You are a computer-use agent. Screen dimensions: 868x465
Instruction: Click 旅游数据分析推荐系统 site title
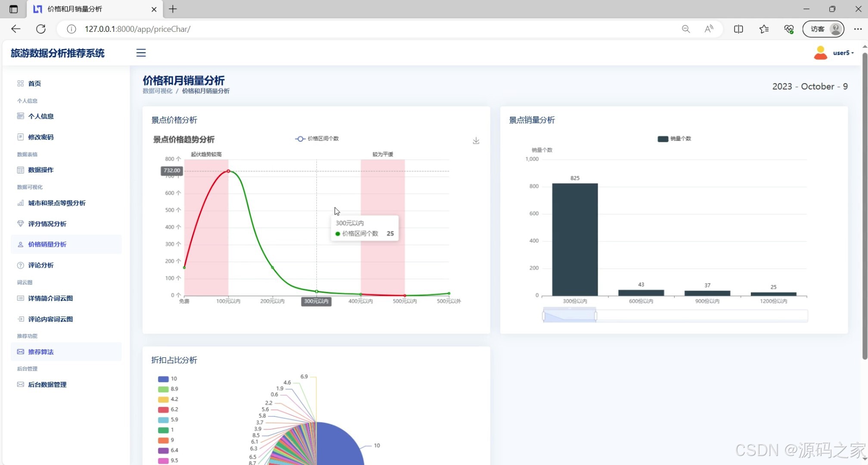(58, 53)
